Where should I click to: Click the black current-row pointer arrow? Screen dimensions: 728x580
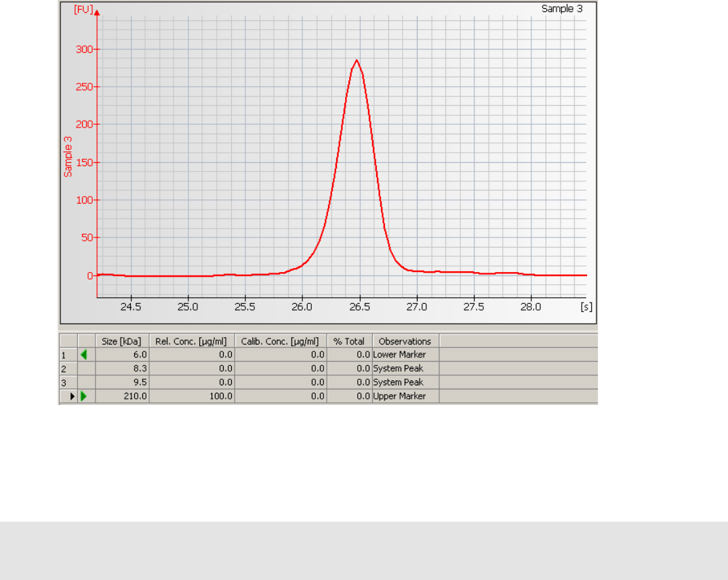(73, 396)
